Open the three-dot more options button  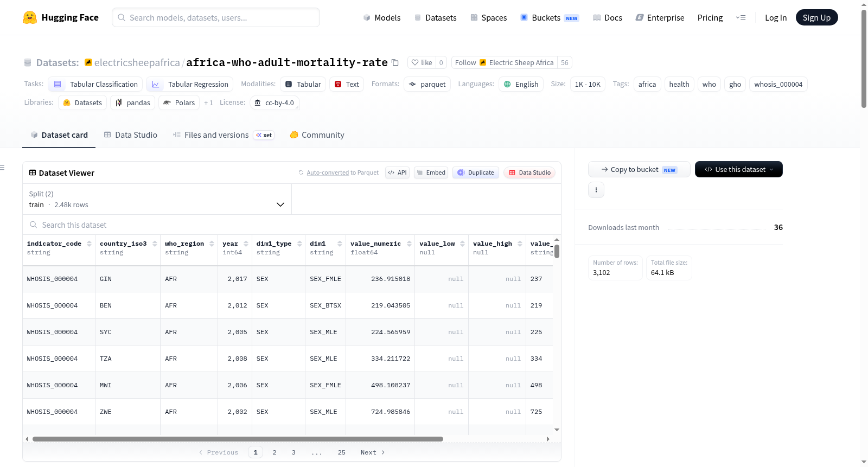pyautogui.click(x=596, y=190)
